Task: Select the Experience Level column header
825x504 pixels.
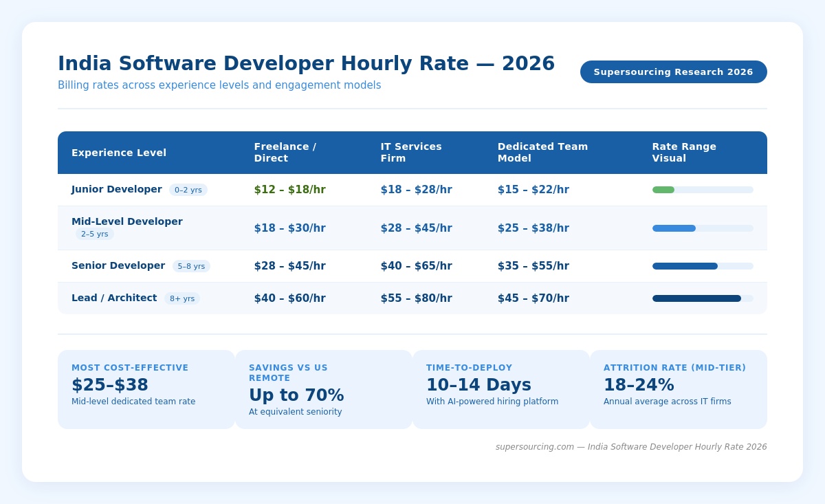Action: [119, 153]
